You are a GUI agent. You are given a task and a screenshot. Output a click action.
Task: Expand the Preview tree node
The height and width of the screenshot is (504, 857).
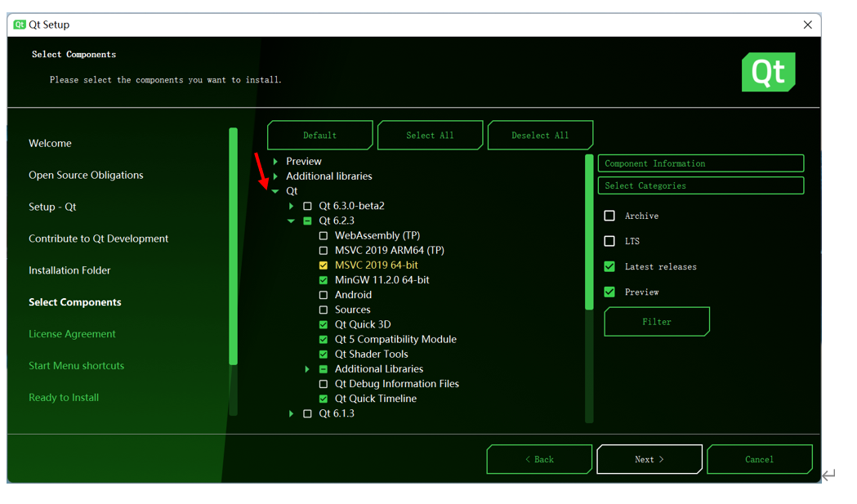[x=275, y=161]
